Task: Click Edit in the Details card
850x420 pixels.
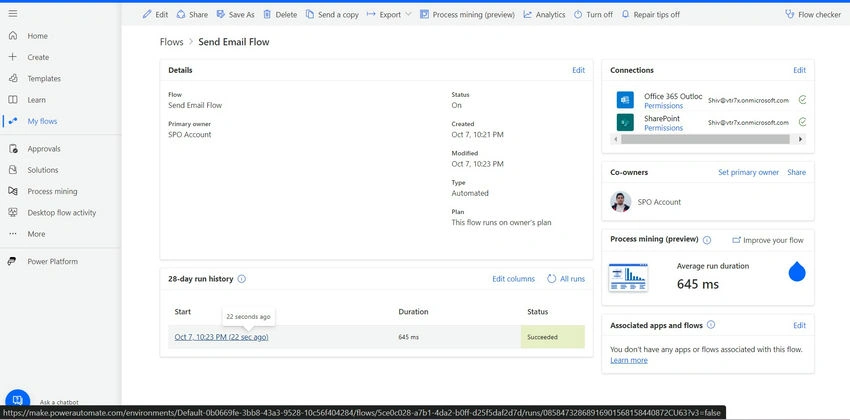Action: 578,70
